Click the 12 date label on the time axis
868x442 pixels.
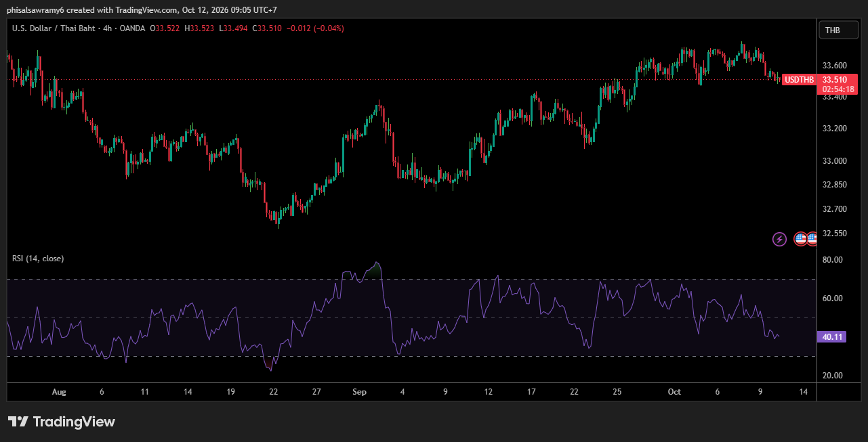[x=488, y=392]
